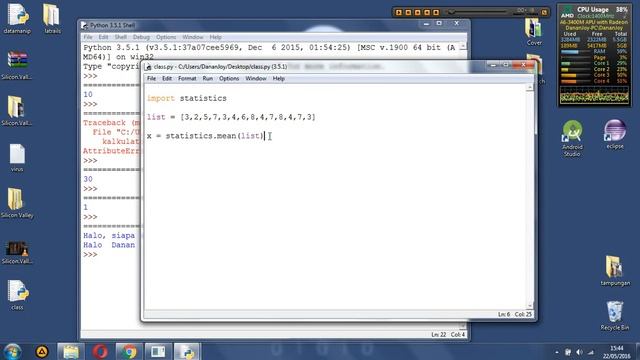Open Debug menu in Python Shell window

coord(141,37)
